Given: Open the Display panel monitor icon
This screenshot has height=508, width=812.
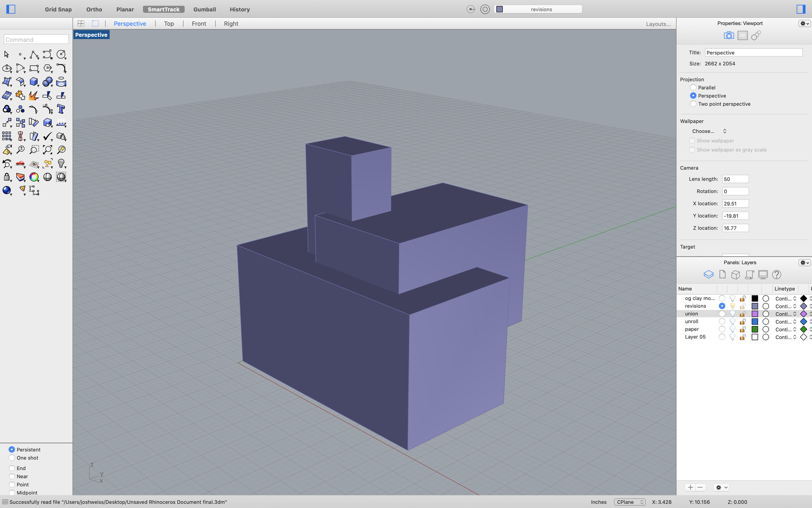Looking at the screenshot, I should [x=763, y=275].
